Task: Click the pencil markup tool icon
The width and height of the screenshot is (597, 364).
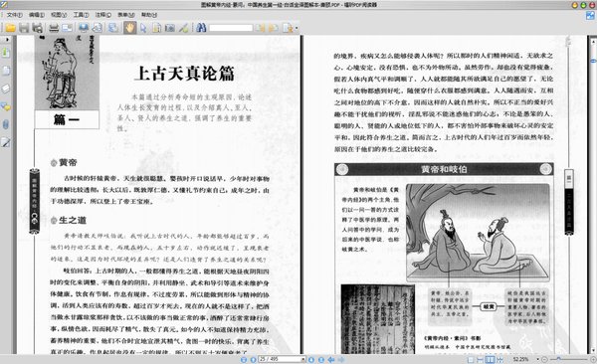Action: [x=183, y=28]
